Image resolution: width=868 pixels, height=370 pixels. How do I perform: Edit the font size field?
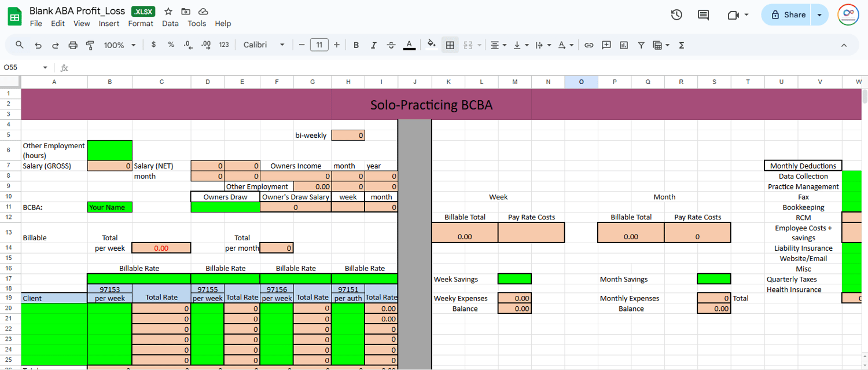pos(319,45)
